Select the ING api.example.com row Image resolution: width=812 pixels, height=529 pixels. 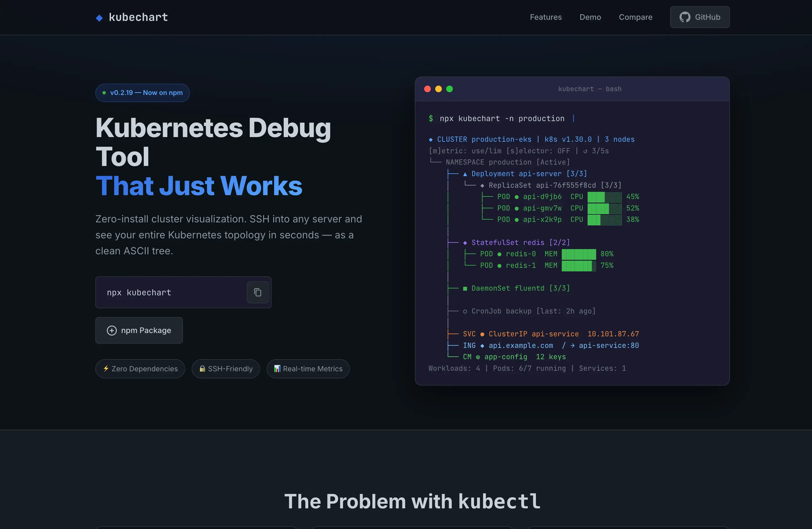click(x=543, y=346)
